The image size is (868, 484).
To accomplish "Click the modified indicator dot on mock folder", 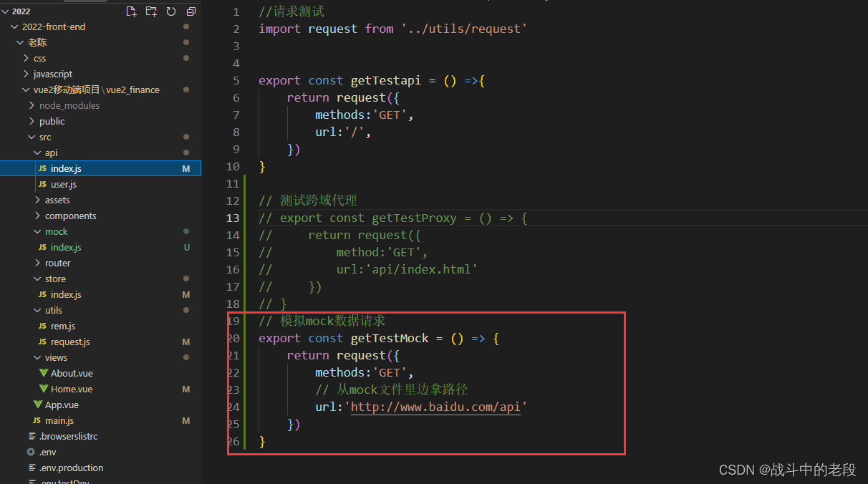I will (185, 231).
